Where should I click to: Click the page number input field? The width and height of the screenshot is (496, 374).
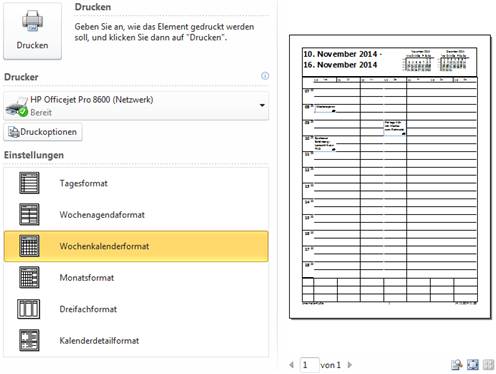309,365
